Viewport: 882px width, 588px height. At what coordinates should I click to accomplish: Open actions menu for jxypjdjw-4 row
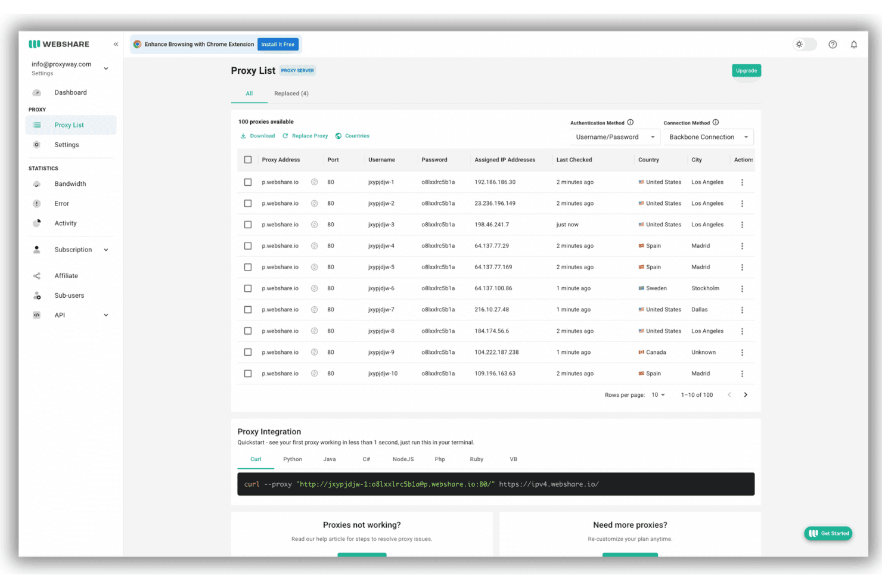tap(742, 246)
